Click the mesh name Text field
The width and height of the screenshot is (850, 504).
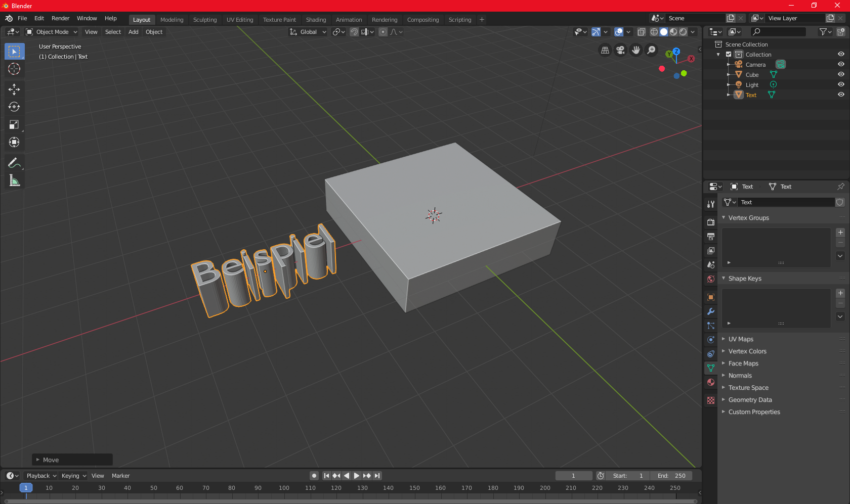click(785, 202)
